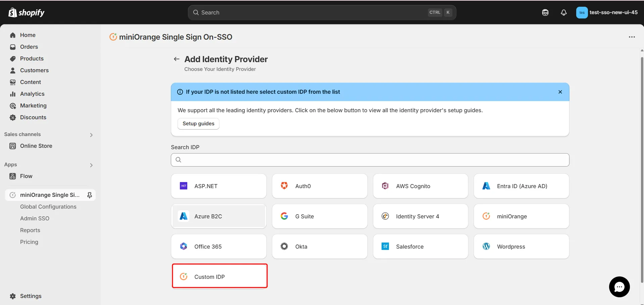
Task: Open Global Configurations page
Action: pos(48,207)
